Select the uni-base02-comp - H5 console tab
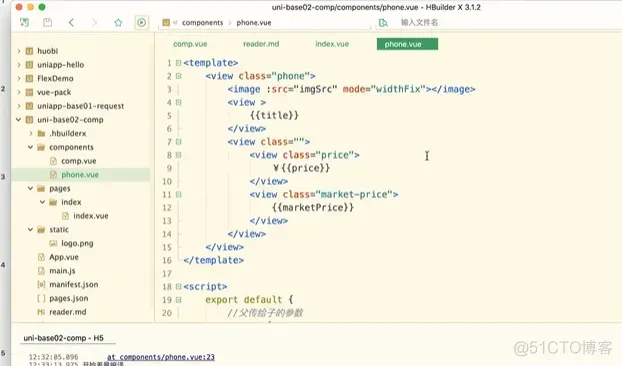This screenshot has width=622, height=366. pos(63,338)
